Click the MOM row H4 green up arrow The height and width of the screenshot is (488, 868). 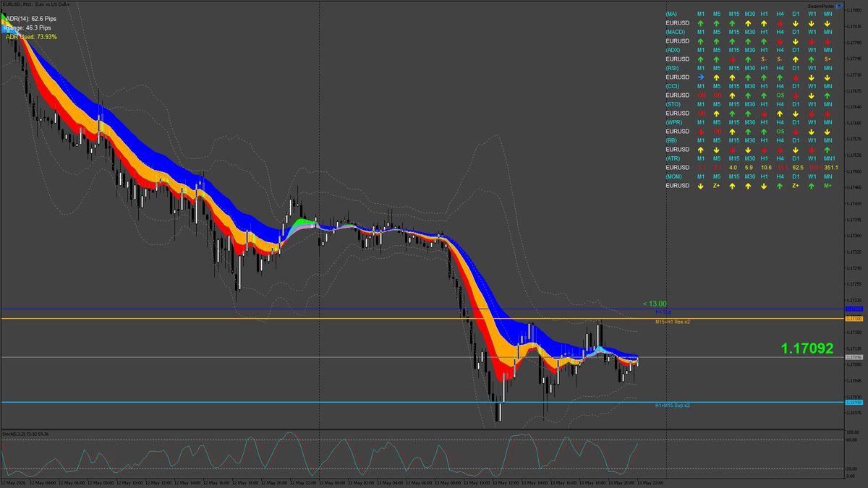click(x=780, y=185)
